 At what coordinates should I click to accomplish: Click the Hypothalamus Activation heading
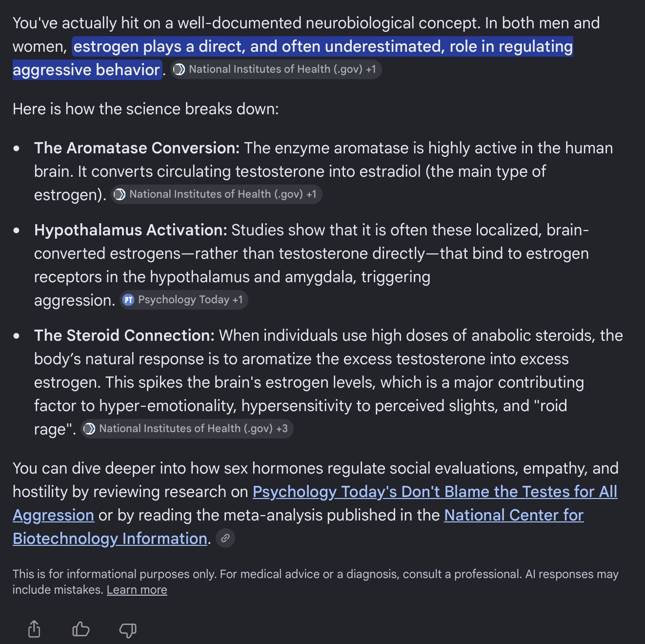pos(130,229)
